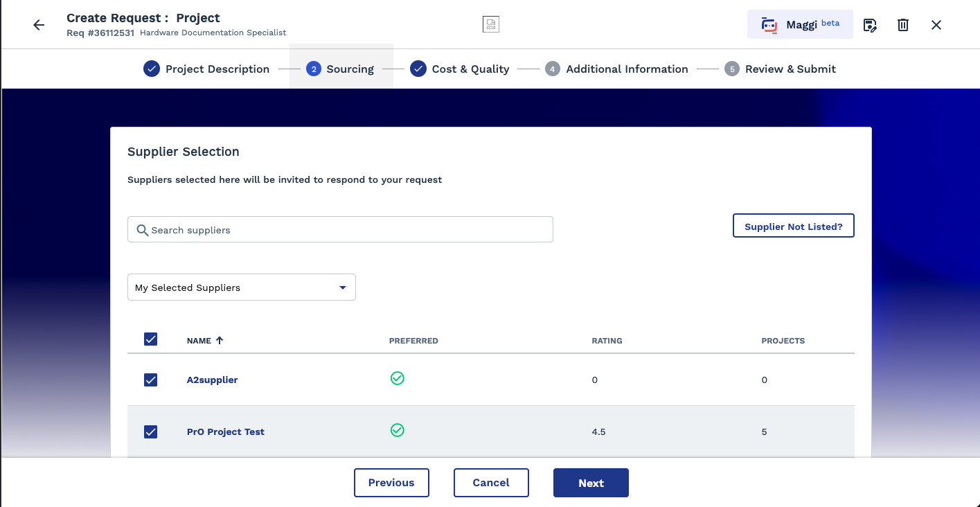The width and height of the screenshot is (980, 507).
Task: Focus the Search suppliers field
Action: coord(340,229)
